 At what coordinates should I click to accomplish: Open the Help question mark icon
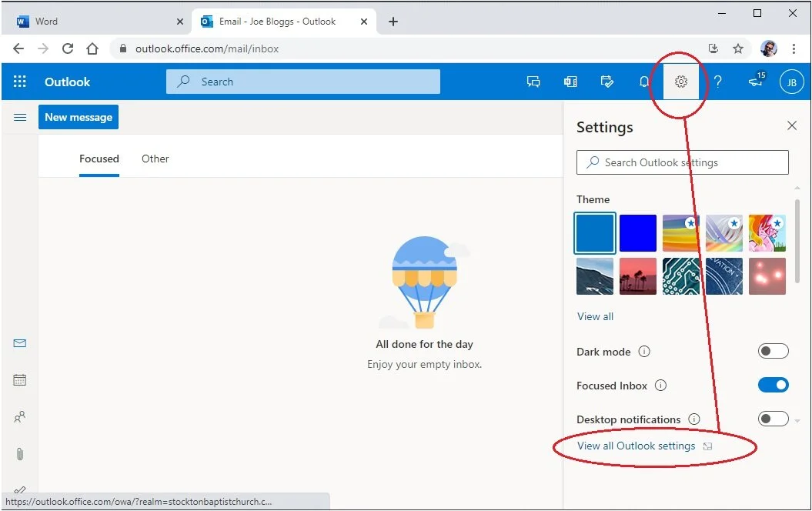718,82
